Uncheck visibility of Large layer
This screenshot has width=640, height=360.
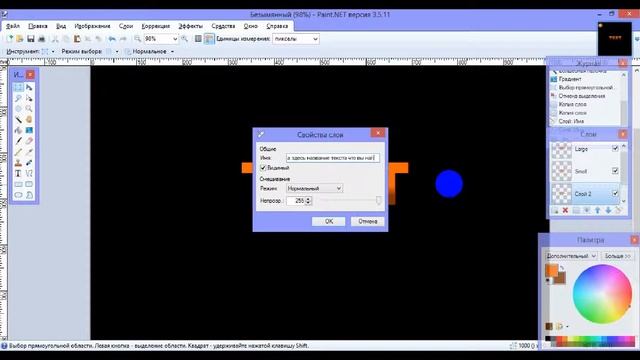click(615, 149)
